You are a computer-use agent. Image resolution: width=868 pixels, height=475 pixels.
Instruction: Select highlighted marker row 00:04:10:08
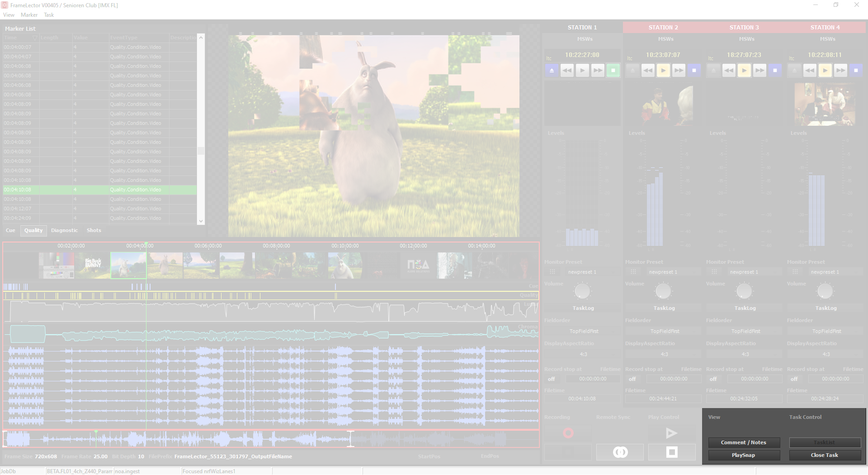coord(100,190)
